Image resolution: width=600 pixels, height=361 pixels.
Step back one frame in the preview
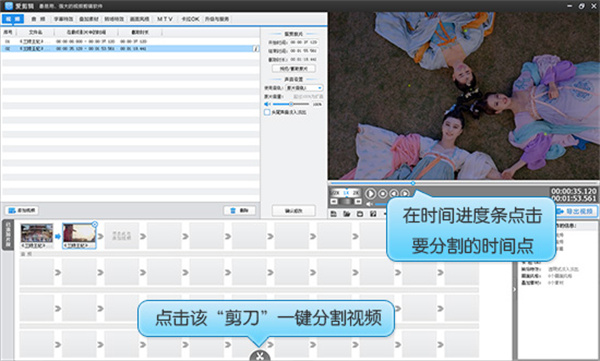click(394, 194)
